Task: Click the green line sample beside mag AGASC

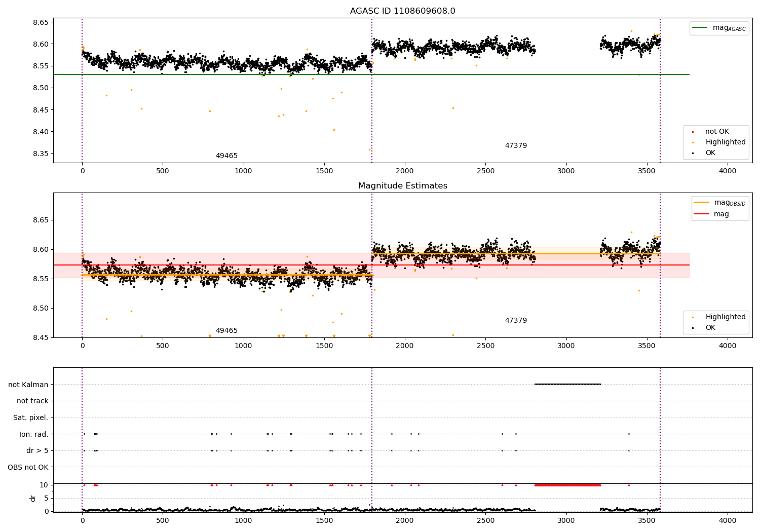Action: click(700, 28)
